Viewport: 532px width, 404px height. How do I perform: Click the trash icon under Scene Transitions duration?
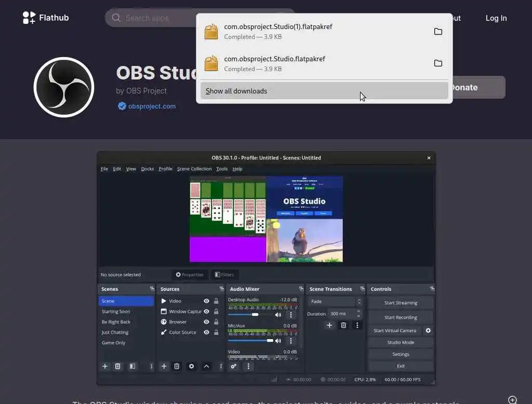(343, 325)
